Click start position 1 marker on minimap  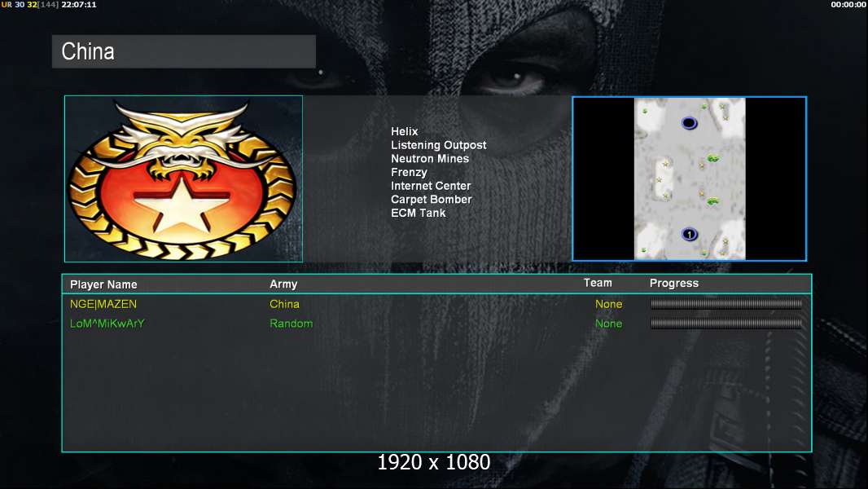click(689, 234)
